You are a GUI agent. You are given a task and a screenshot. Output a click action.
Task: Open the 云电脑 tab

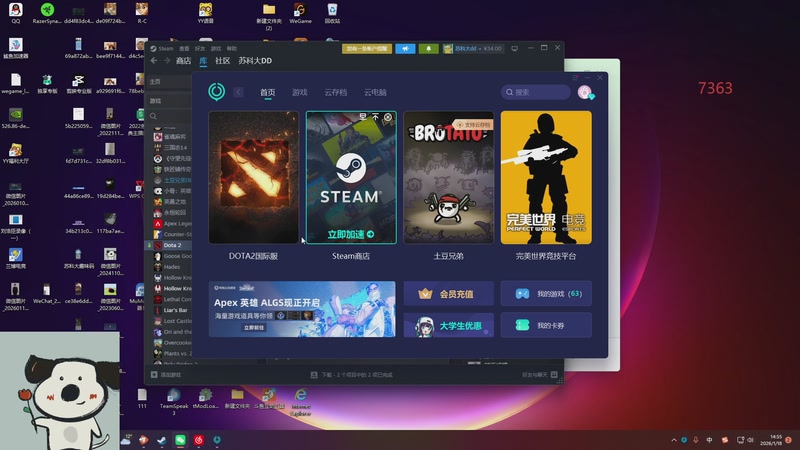click(x=375, y=92)
